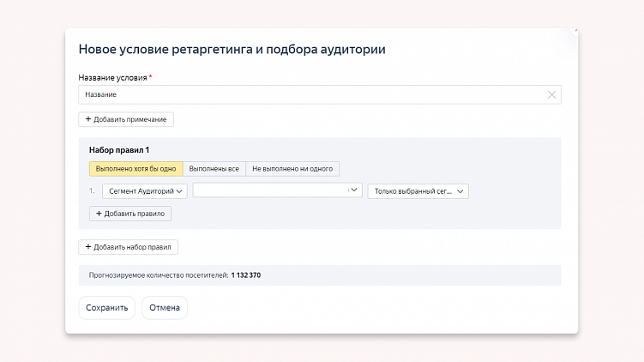Clear the condition name field with X icon
The width and height of the screenshot is (644, 362).
point(551,95)
